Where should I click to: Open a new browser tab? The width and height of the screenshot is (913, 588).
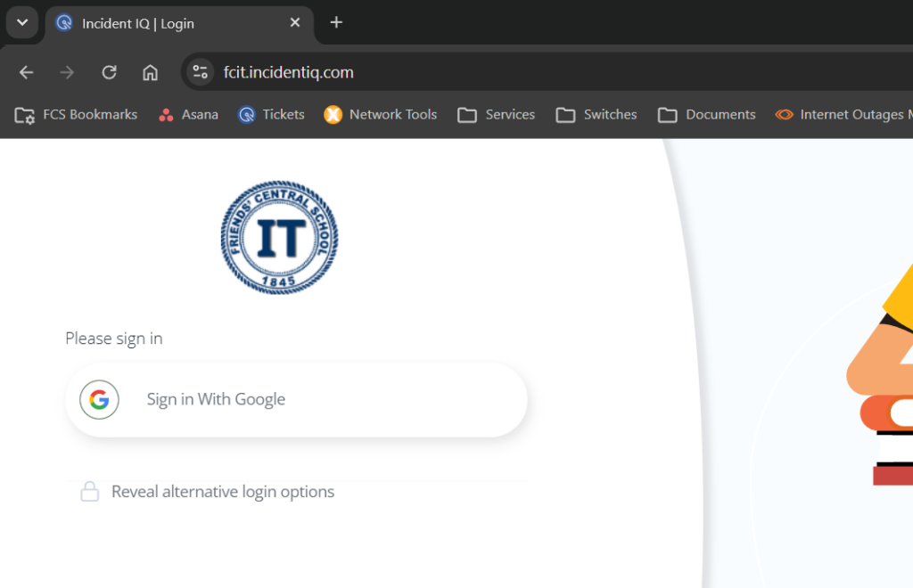(336, 22)
